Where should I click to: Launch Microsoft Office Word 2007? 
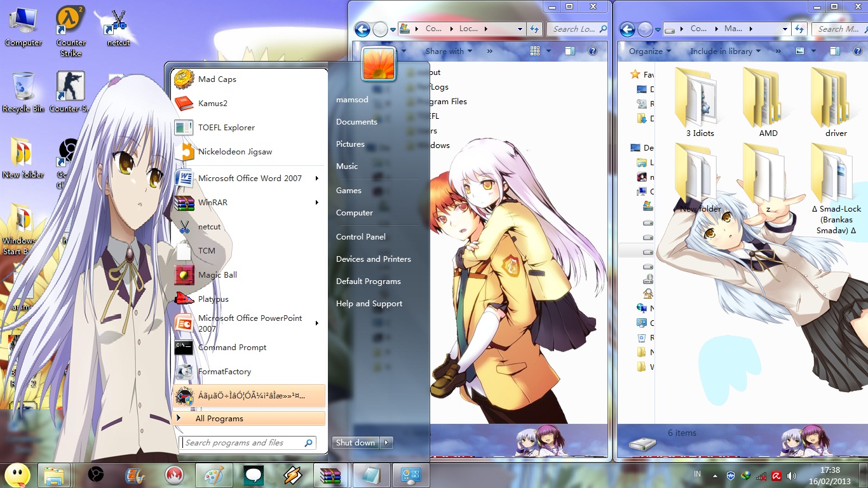pos(248,178)
